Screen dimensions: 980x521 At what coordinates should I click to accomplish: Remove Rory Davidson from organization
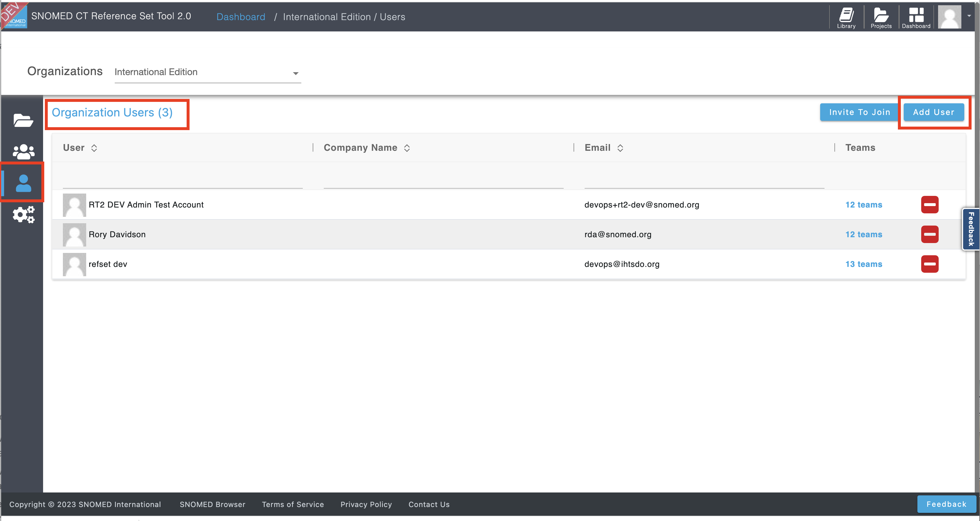pos(929,234)
